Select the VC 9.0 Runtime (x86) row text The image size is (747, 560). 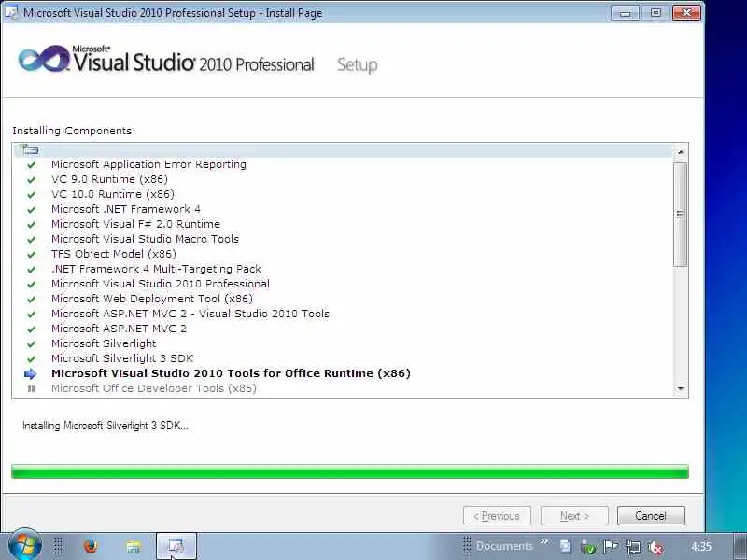click(x=109, y=179)
